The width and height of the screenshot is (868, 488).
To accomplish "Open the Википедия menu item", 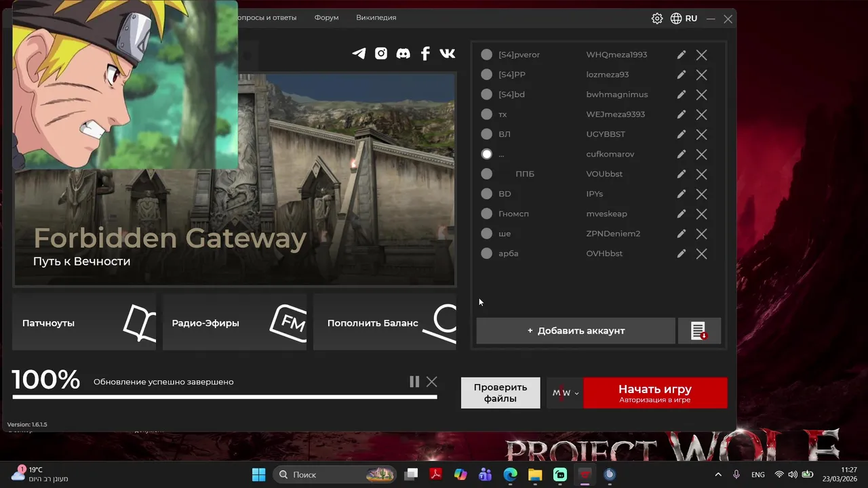I will pyautogui.click(x=376, y=18).
